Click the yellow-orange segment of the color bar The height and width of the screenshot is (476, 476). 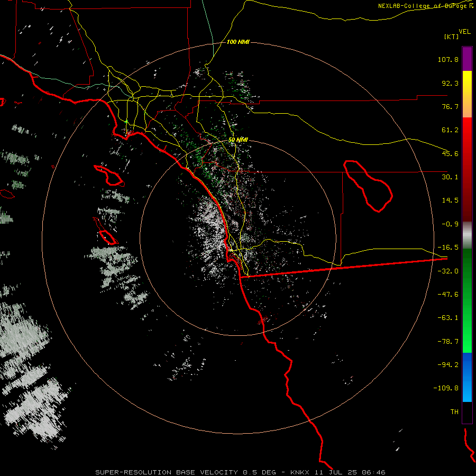coord(467,94)
